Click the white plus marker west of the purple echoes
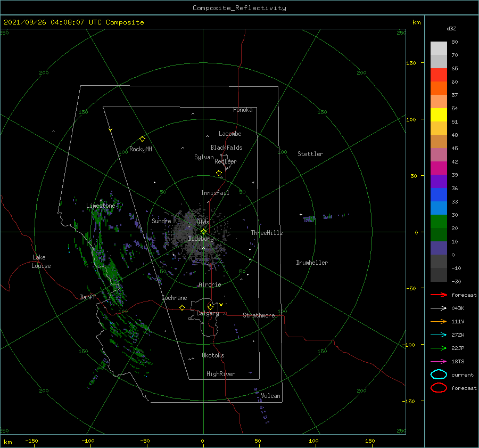Viewport: 479px width, 448px height. (x=301, y=214)
